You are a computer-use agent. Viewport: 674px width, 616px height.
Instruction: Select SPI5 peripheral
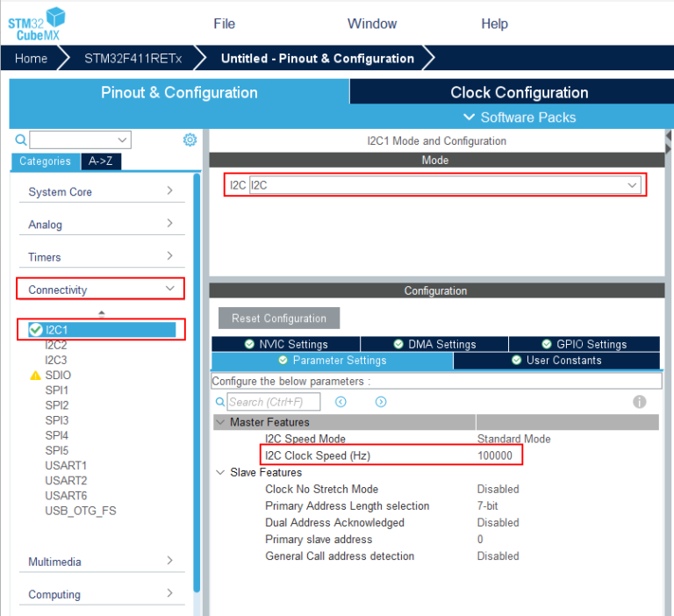pos(57,450)
